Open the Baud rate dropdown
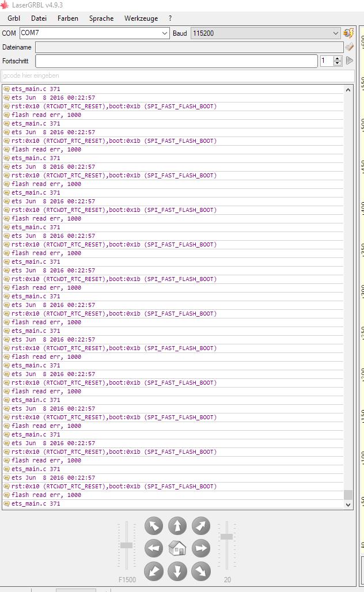Image resolution: width=364 pixels, height=592 pixels. [x=336, y=33]
